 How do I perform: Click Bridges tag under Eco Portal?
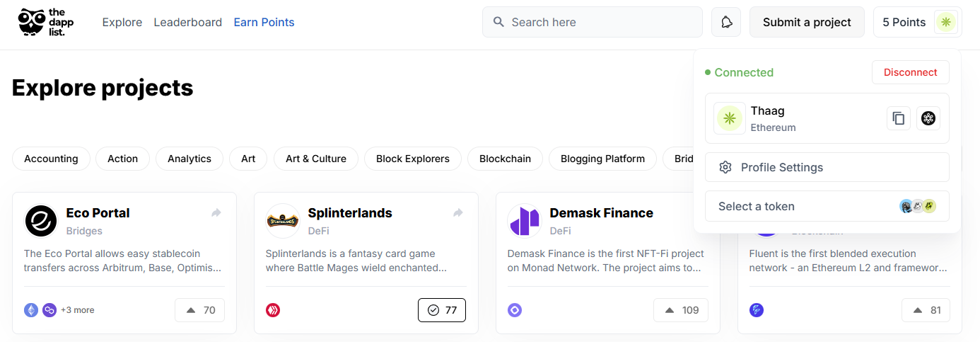point(84,231)
